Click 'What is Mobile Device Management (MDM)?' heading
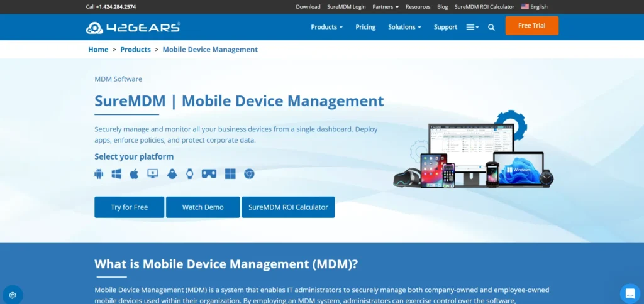Viewport: 644px width, 304px height. pos(226,264)
